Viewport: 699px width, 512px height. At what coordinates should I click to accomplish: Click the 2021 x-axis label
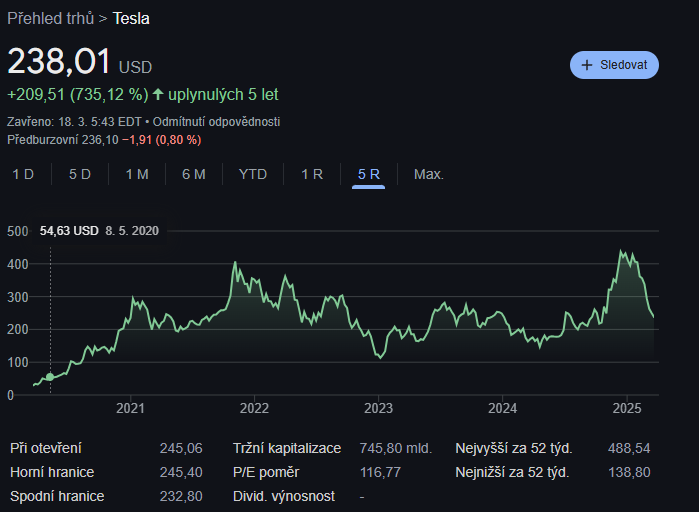pyautogui.click(x=130, y=408)
